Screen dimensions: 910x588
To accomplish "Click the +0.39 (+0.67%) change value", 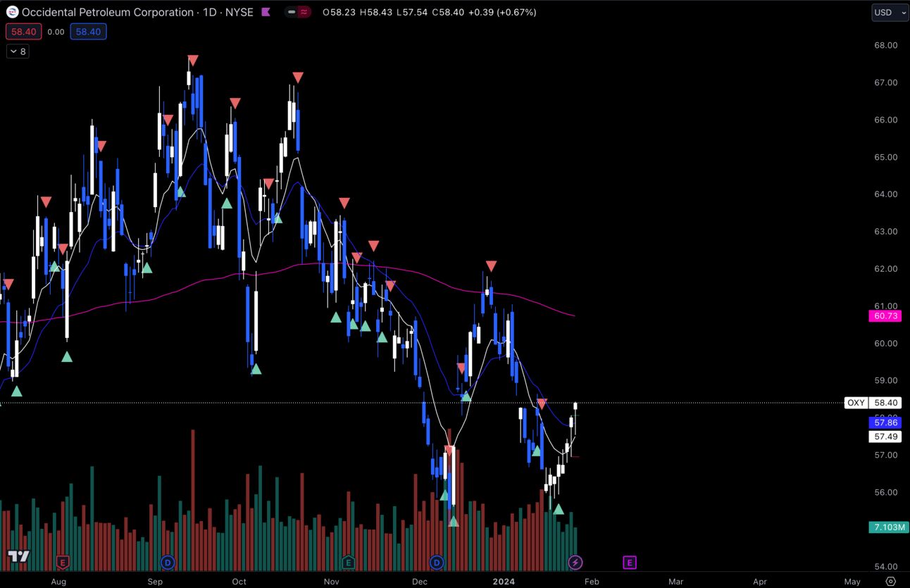I will pyautogui.click(x=503, y=12).
